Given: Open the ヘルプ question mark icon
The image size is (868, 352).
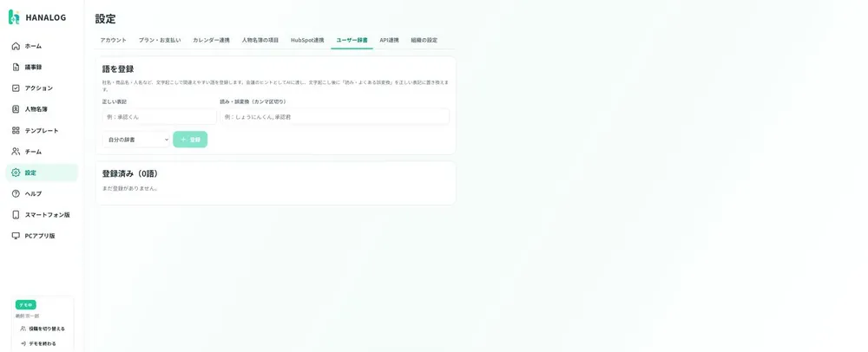Looking at the screenshot, I should (x=16, y=193).
